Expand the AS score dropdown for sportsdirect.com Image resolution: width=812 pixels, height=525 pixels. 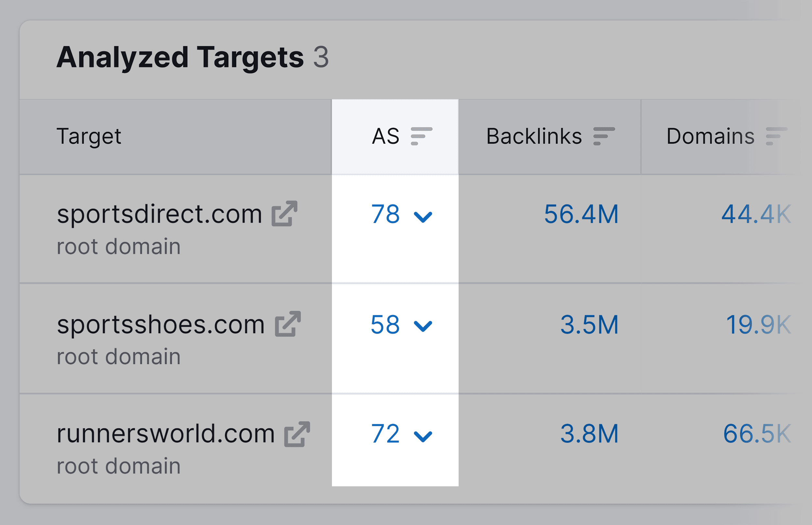click(423, 216)
